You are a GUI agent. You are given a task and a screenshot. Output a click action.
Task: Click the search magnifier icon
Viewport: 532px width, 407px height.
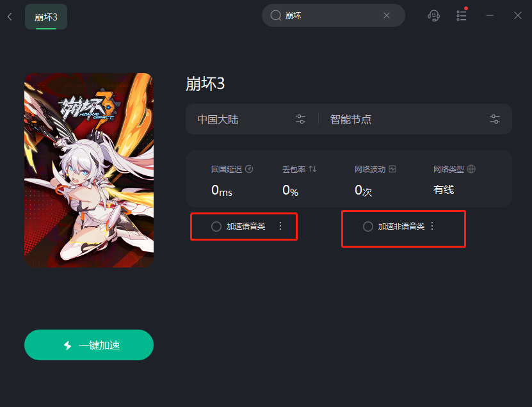(x=276, y=15)
